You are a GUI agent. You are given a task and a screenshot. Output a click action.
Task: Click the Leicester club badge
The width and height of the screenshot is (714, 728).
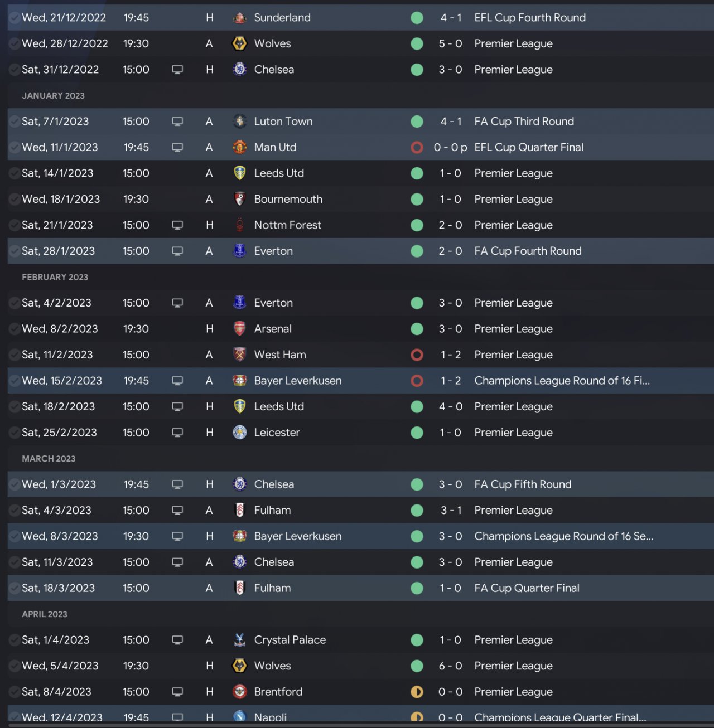(x=239, y=433)
